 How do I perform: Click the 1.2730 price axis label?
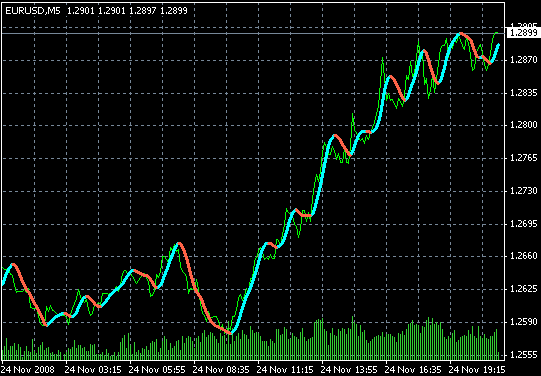tap(524, 191)
